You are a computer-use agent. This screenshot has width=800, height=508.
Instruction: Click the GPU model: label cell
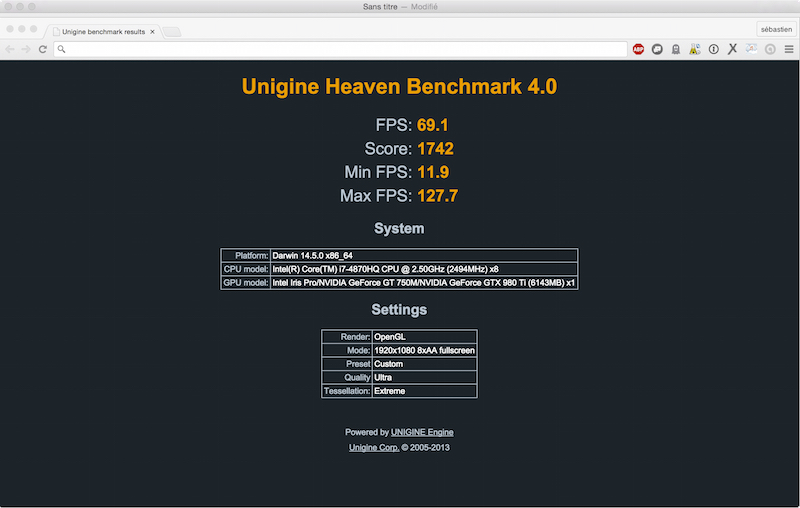246,283
